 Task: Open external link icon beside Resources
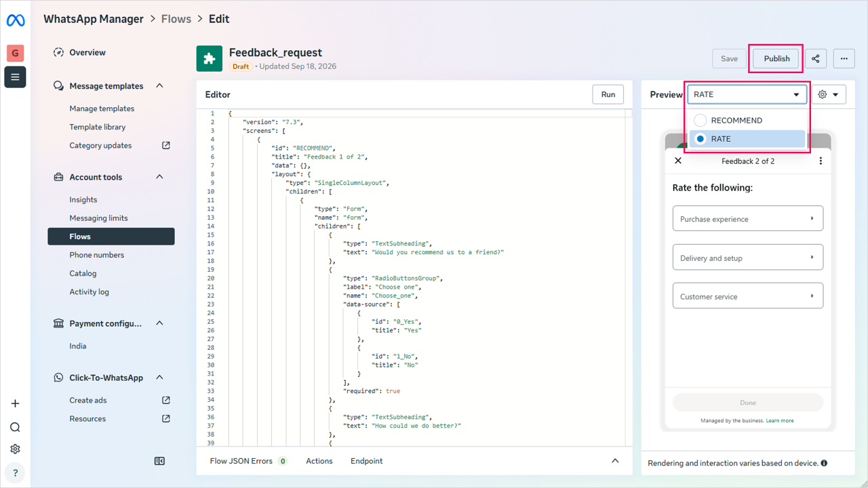click(165, 418)
